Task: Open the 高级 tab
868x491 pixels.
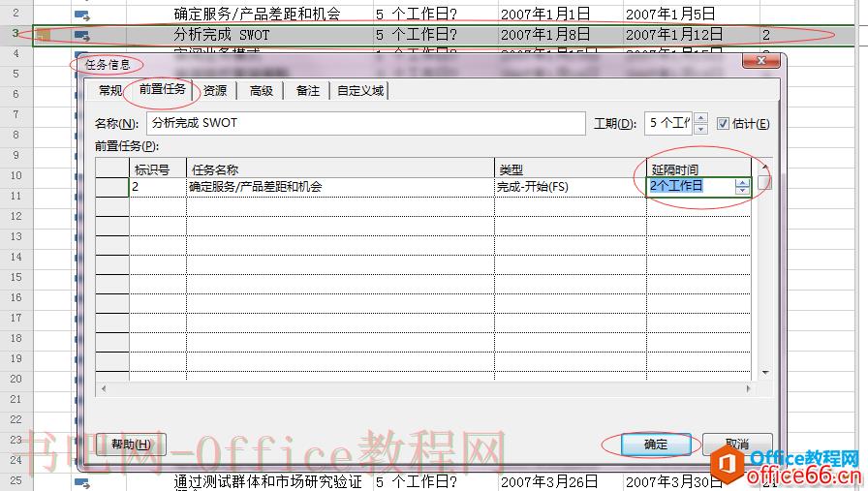Action: pyautogui.click(x=261, y=91)
